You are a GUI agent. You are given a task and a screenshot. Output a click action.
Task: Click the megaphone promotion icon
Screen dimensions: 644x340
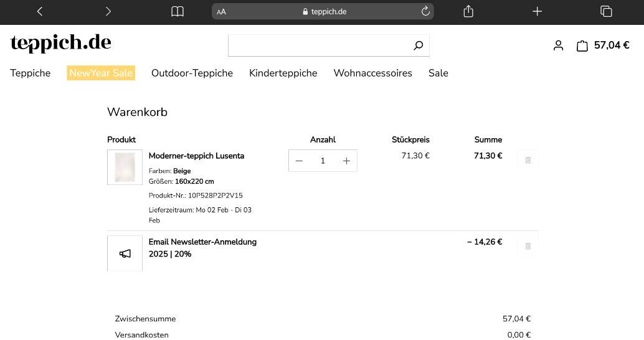click(125, 253)
